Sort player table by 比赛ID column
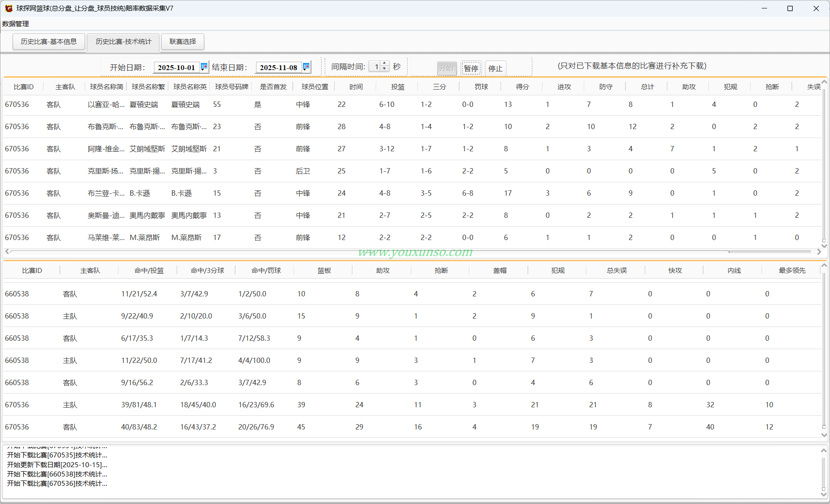830x504 pixels. coord(24,87)
